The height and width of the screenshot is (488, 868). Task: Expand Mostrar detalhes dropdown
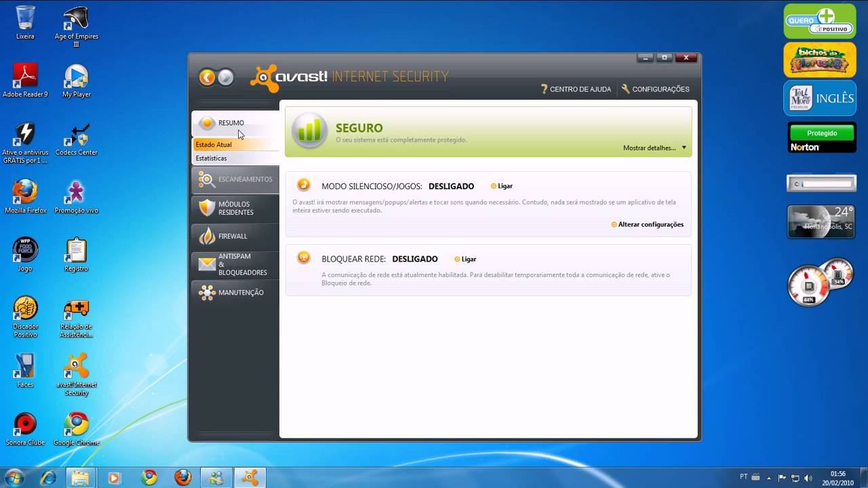654,148
